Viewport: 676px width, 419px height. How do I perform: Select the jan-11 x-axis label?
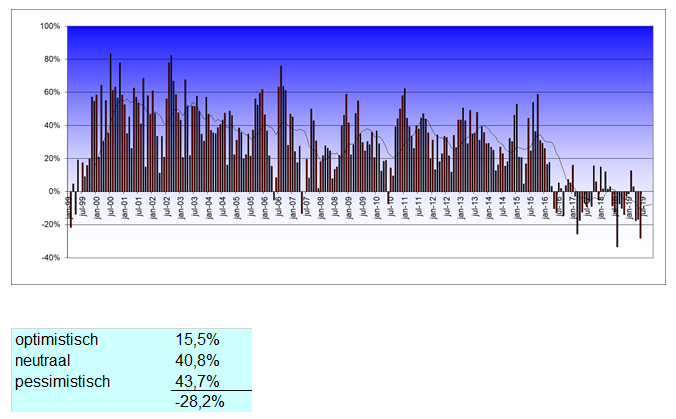click(x=404, y=208)
